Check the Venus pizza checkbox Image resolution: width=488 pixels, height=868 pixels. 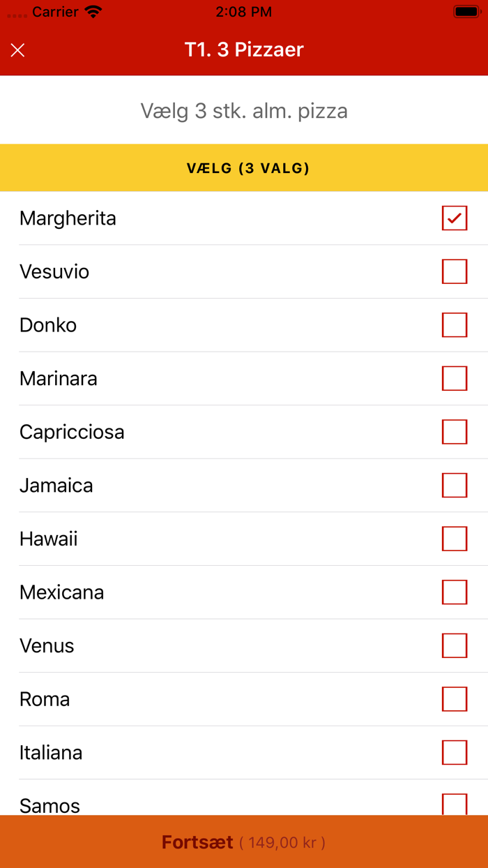click(x=455, y=645)
